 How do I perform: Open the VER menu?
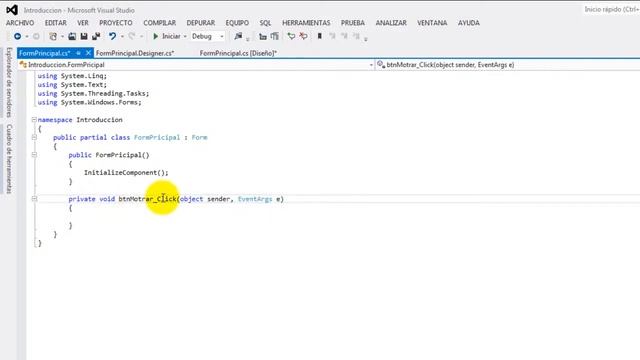(83, 23)
